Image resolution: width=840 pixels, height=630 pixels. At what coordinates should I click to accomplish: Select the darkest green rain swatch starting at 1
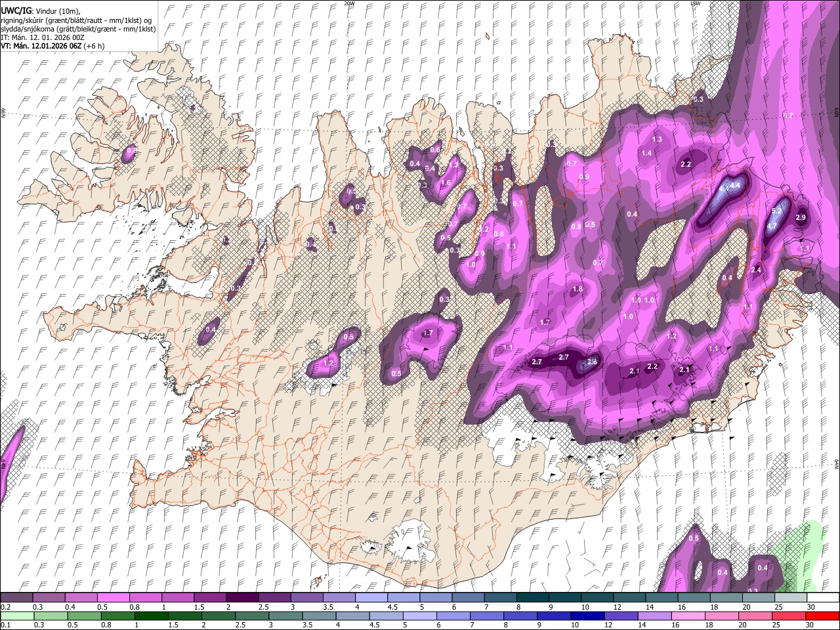[152, 616]
